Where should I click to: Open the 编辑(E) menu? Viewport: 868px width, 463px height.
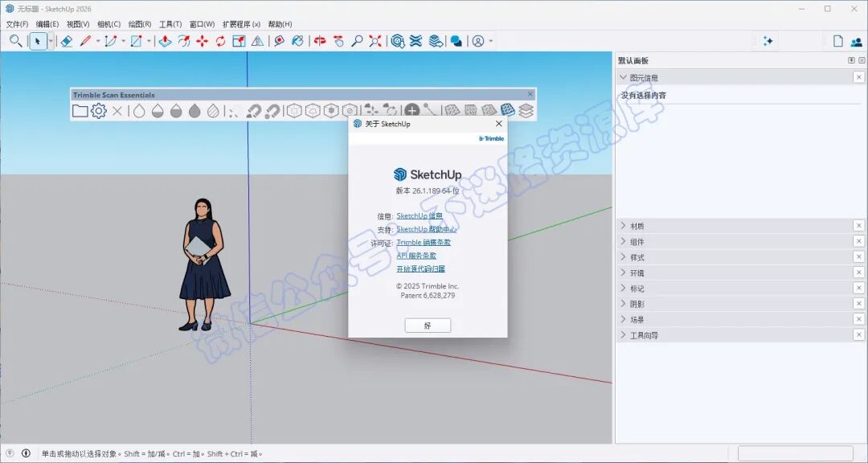tap(47, 24)
